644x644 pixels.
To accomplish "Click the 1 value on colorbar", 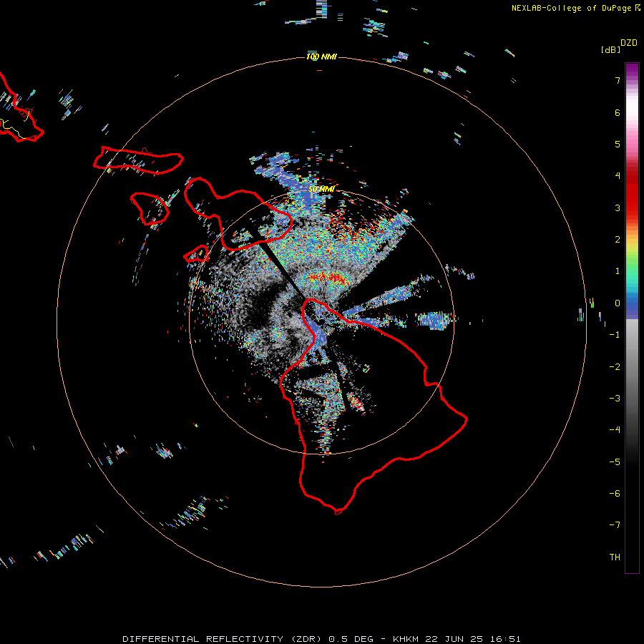I will (618, 271).
